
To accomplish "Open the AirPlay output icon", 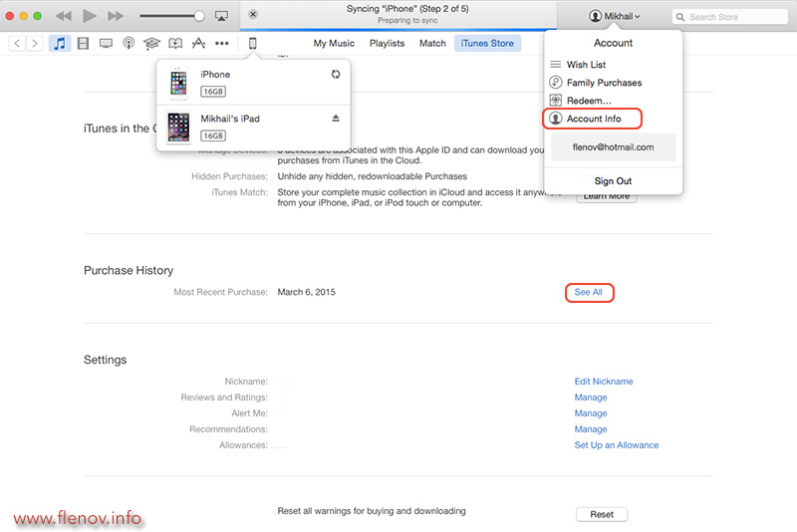I will [221, 16].
